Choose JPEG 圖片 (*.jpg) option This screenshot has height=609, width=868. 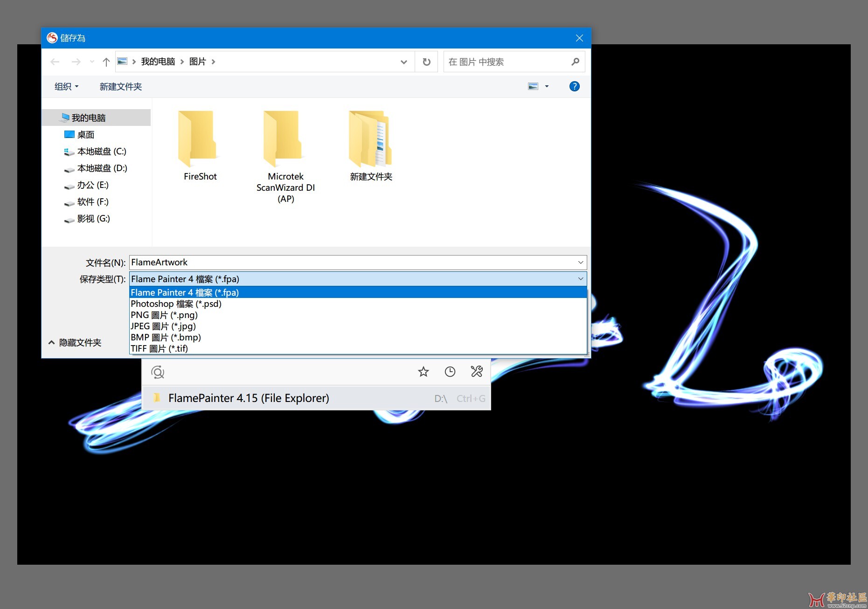[358, 326]
